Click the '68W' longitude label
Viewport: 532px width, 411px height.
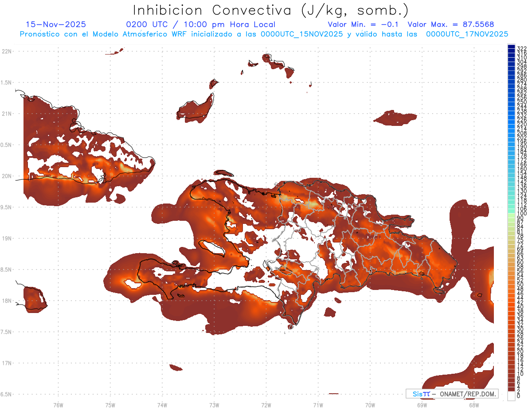[474, 405]
